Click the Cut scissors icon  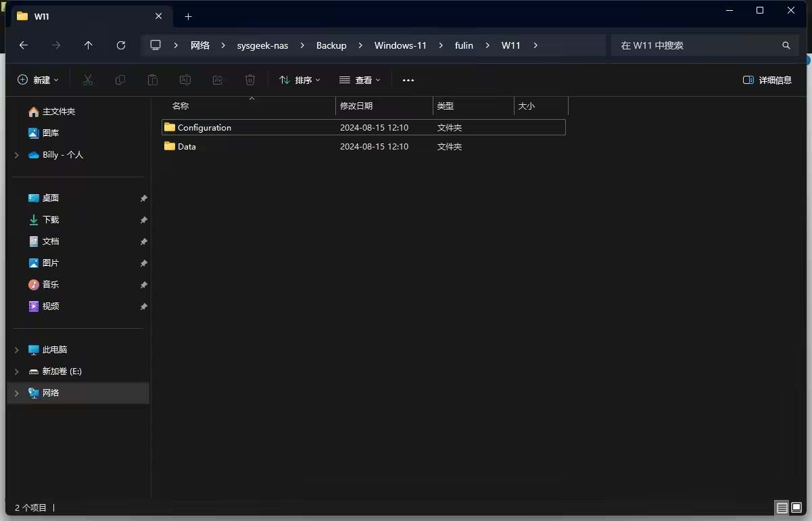tap(88, 80)
